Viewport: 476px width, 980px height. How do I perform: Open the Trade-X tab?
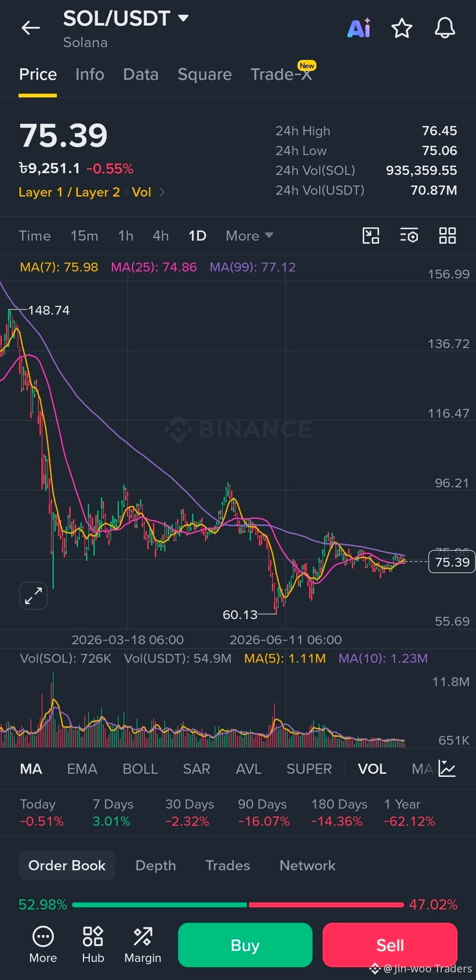(281, 74)
